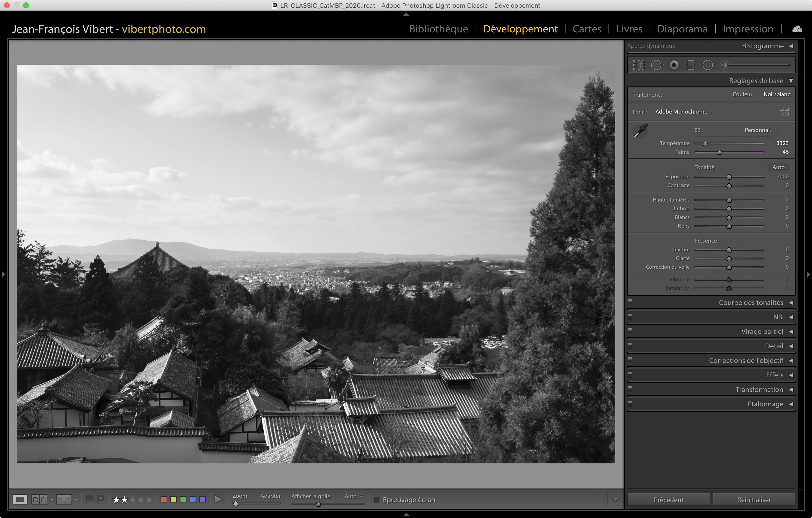Apply the red color label swatch
The width and height of the screenshot is (812, 518).
[x=164, y=499]
